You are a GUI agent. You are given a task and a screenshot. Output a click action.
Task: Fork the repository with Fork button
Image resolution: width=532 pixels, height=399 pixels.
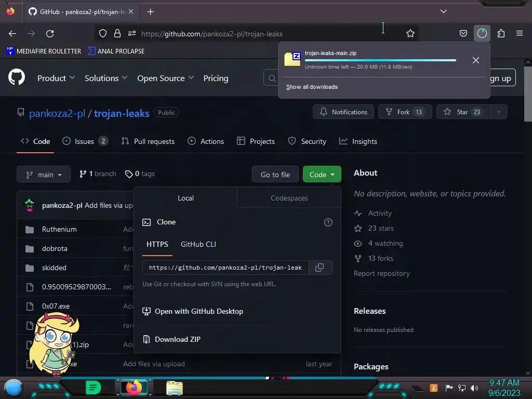pyautogui.click(x=405, y=112)
